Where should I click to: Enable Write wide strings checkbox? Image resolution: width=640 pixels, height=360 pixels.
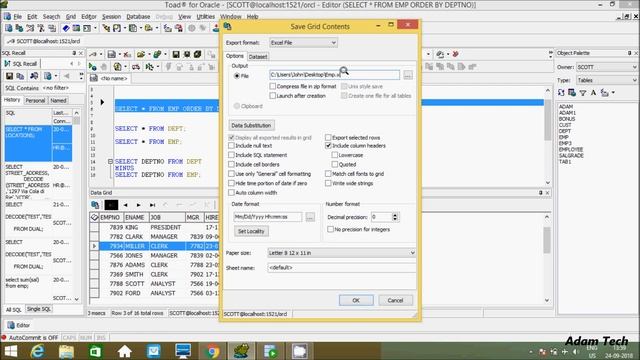(x=328, y=183)
